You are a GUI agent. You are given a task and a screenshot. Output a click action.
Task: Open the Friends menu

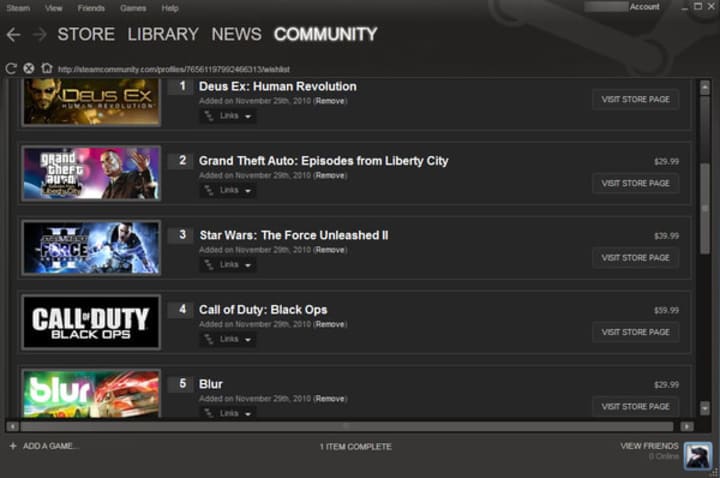click(x=91, y=8)
